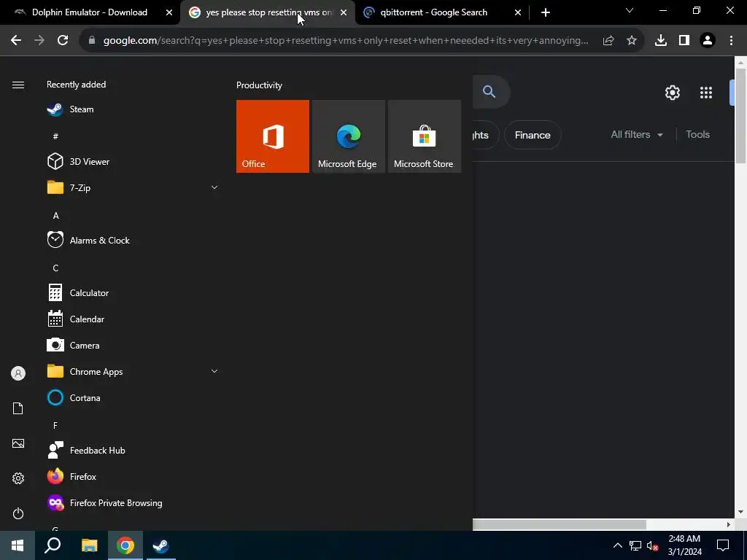
Task: Open Cortana from the app list
Action: [x=132, y=397]
